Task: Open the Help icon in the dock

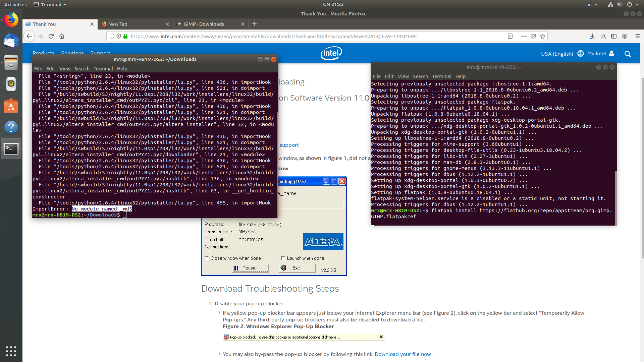Action: 11,127
